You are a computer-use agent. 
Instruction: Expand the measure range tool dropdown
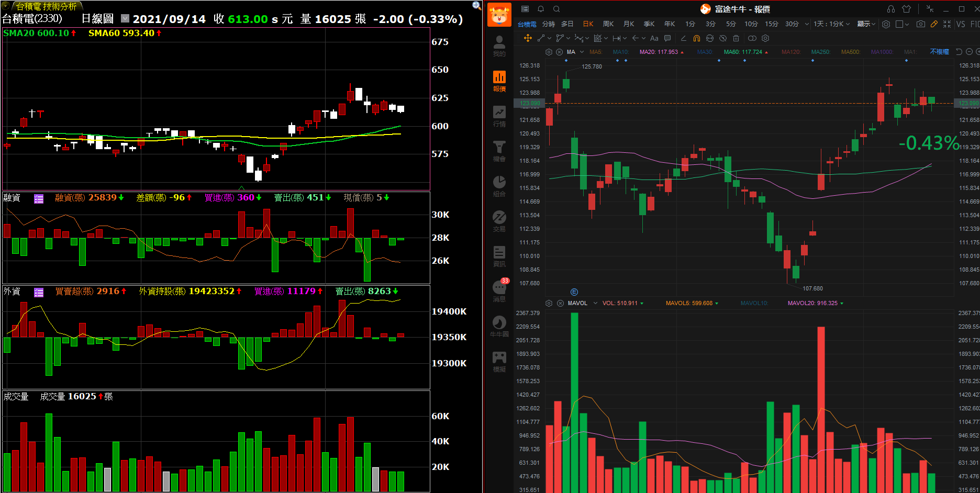625,38
